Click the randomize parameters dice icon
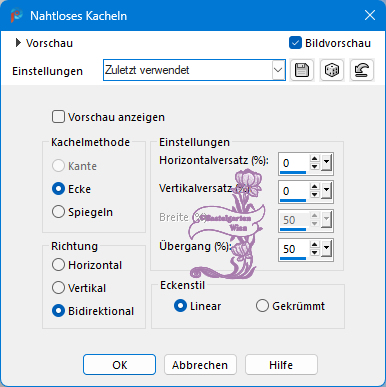Viewport: 386px width, 387px height. [332, 70]
